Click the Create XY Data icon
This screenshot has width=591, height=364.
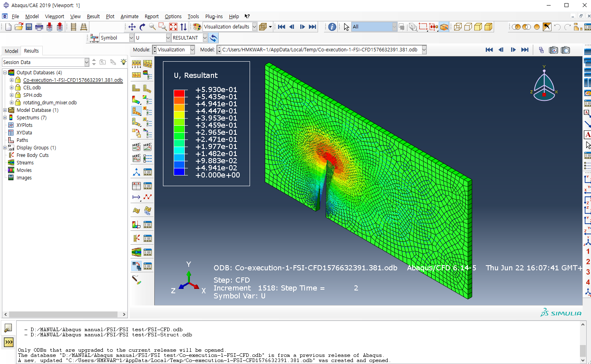click(x=136, y=186)
